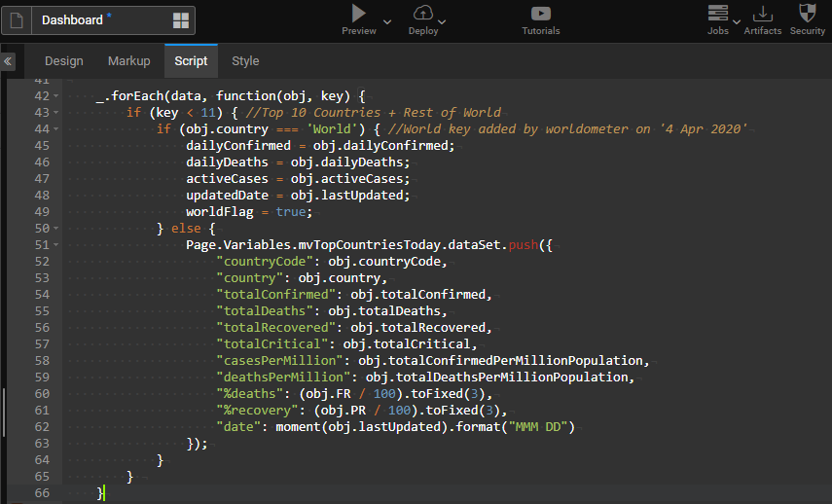Expand the Preview dropdown arrow
Viewport: 832px width, 504px height.
point(387,20)
